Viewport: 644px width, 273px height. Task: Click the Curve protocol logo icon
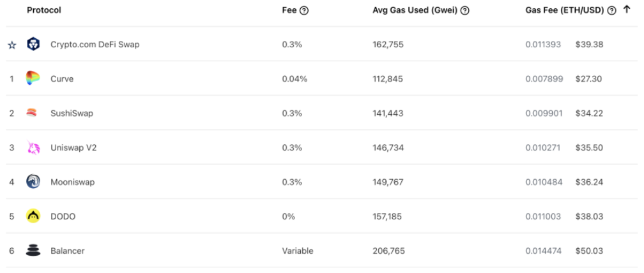click(x=33, y=79)
